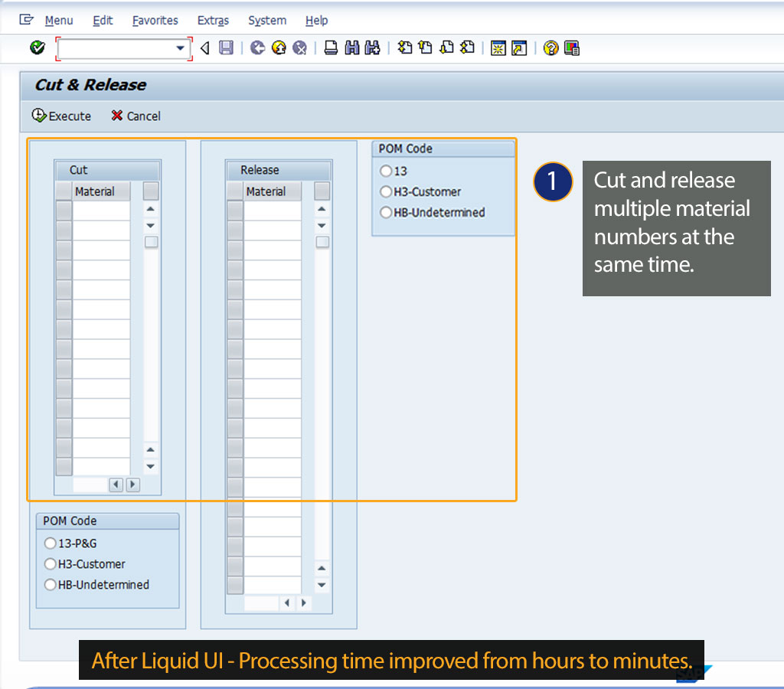Open the Favorites menu
The width and height of the screenshot is (784, 689).
tap(155, 21)
